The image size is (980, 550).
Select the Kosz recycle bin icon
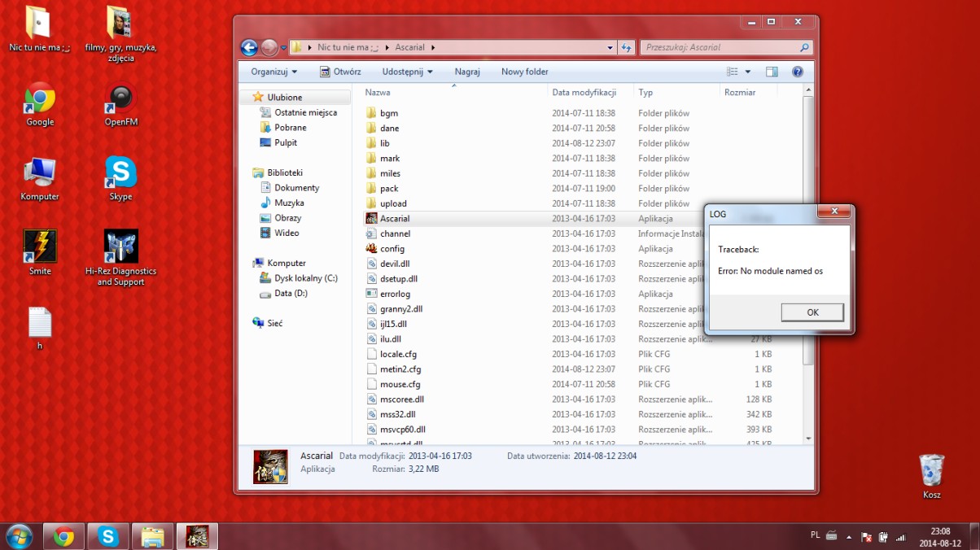931,477
